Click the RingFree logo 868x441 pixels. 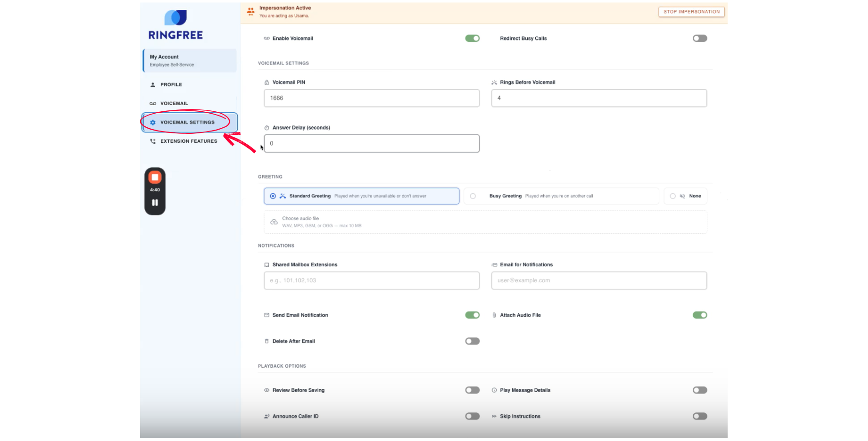(176, 25)
